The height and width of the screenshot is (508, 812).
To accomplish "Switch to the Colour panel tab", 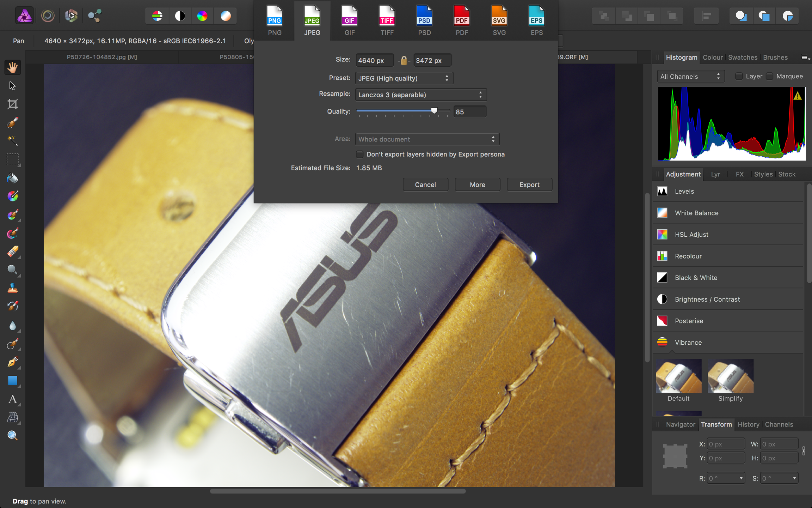I will (713, 57).
